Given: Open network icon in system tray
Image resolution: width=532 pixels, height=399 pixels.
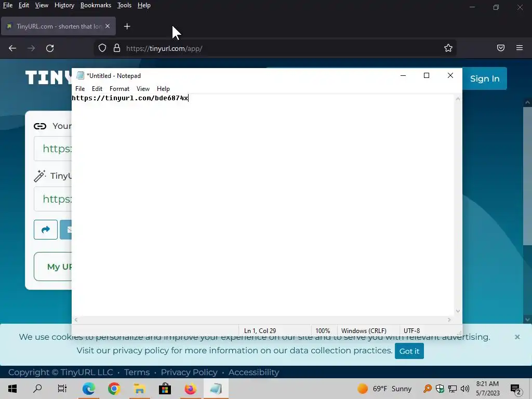Looking at the screenshot, I should [x=453, y=389].
